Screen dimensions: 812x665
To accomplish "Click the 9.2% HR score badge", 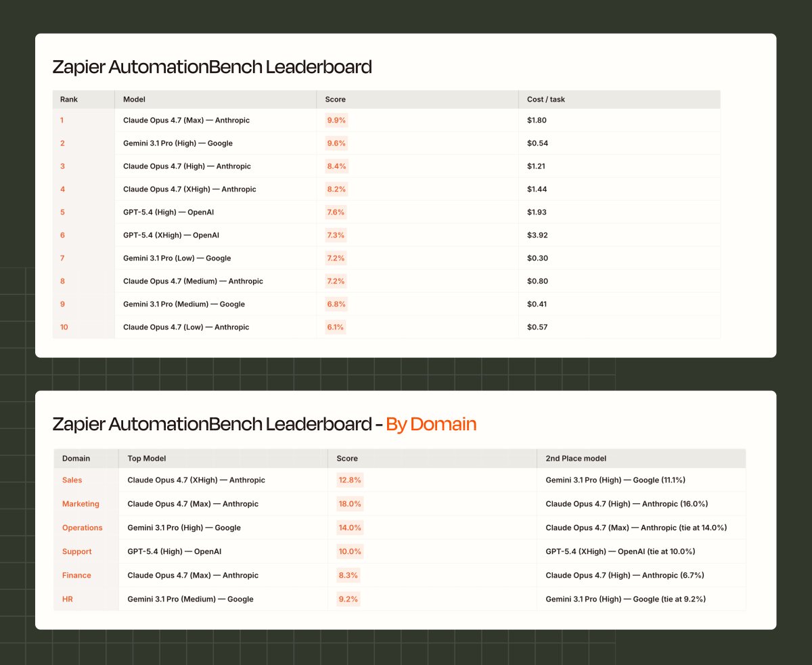I will (348, 599).
